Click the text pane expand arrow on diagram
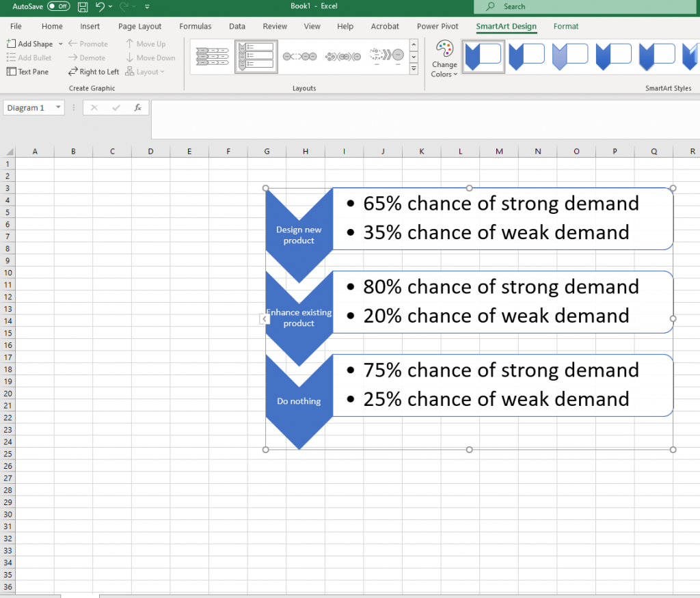 tap(265, 318)
